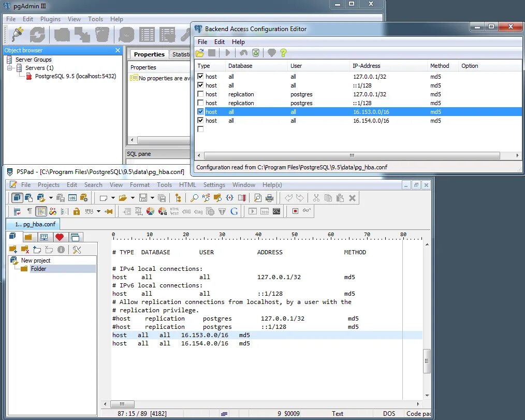Open the dropdown arrow next to PSPad open folder
The width and height of the screenshot is (525, 420).
(x=133, y=198)
